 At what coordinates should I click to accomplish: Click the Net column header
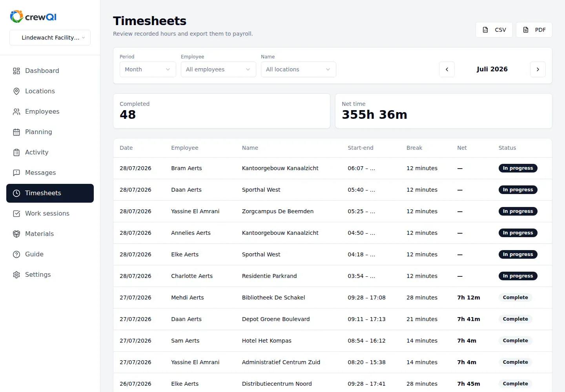(x=462, y=148)
